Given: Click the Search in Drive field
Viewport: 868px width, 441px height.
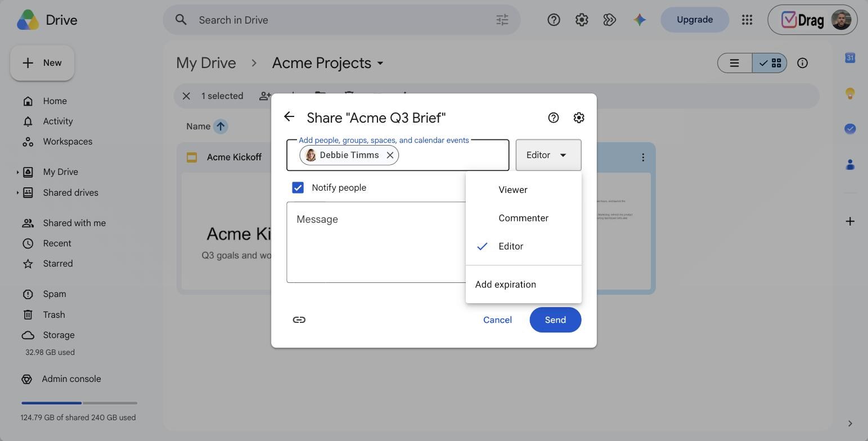Looking at the screenshot, I should point(342,20).
